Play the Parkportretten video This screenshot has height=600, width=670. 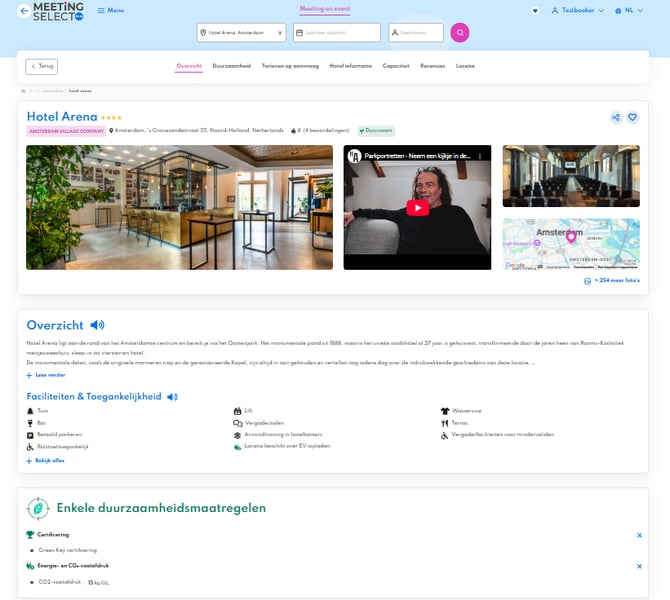pyautogui.click(x=417, y=208)
